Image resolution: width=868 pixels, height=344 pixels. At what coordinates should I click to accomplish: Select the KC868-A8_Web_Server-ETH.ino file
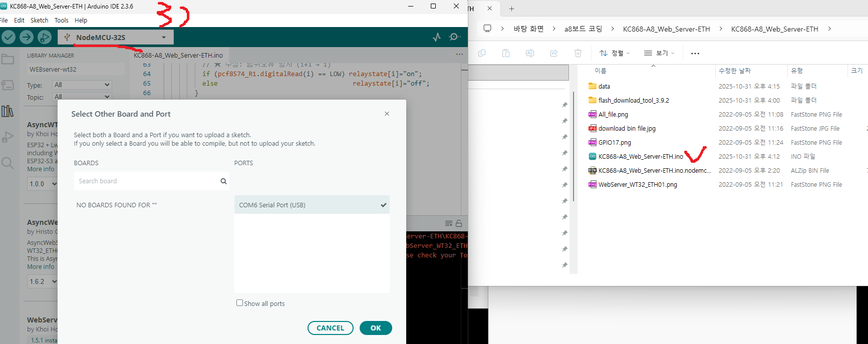click(640, 157)
